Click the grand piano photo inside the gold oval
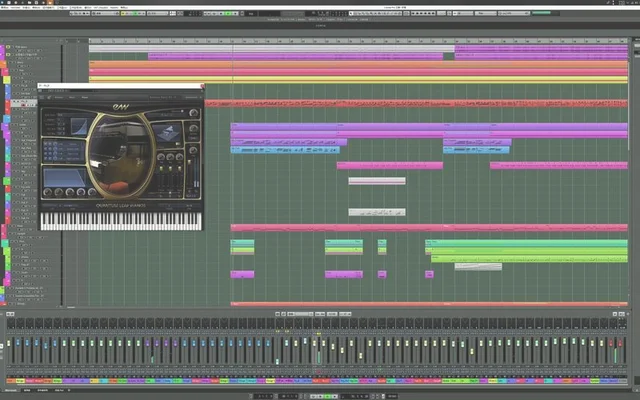640x400 pixels. tap(121, 156)
